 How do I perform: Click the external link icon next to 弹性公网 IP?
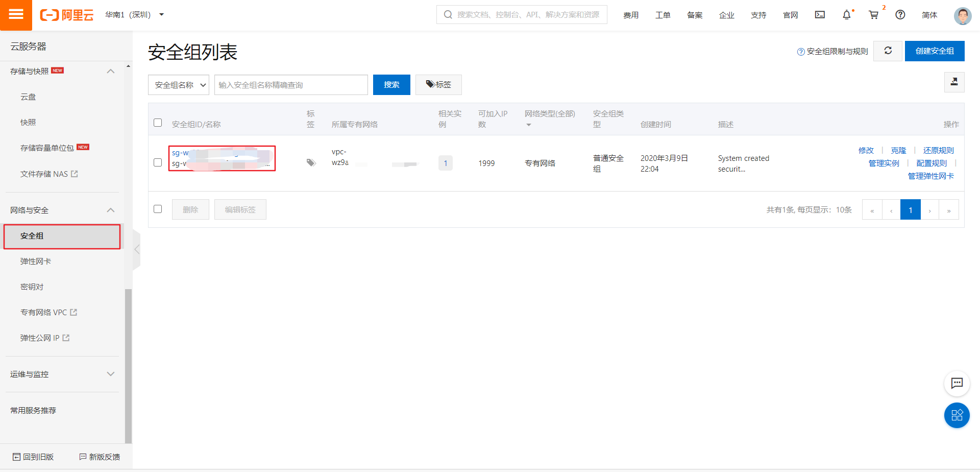pos(66,338)
